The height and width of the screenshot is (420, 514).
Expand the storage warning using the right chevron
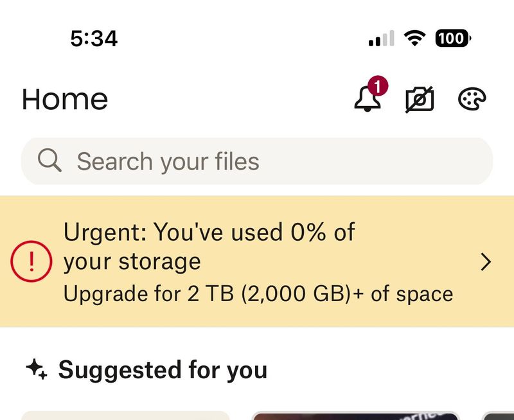point(486,261)
